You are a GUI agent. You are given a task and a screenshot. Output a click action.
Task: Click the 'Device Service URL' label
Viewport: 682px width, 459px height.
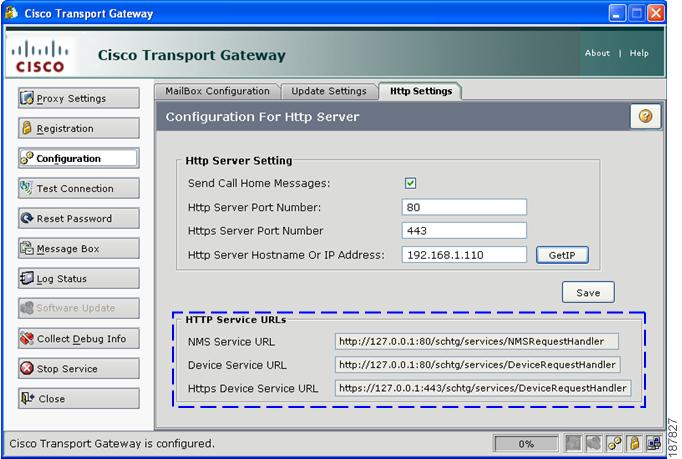237,365
